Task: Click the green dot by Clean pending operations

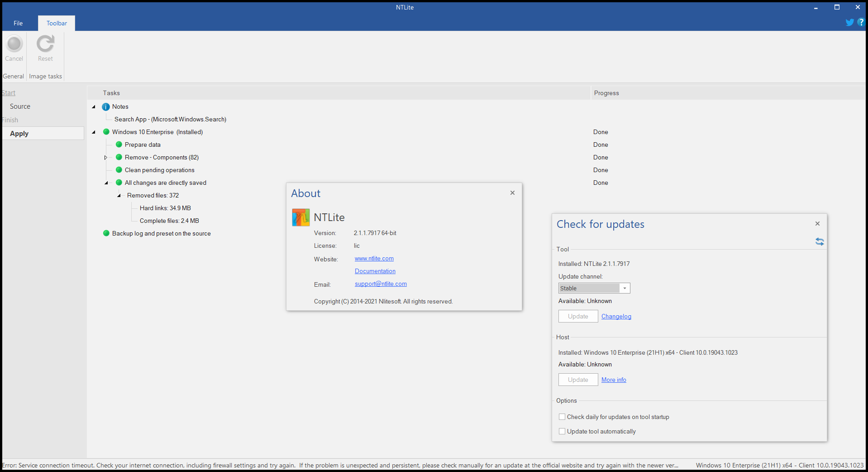Action: (x=119, y=170)
